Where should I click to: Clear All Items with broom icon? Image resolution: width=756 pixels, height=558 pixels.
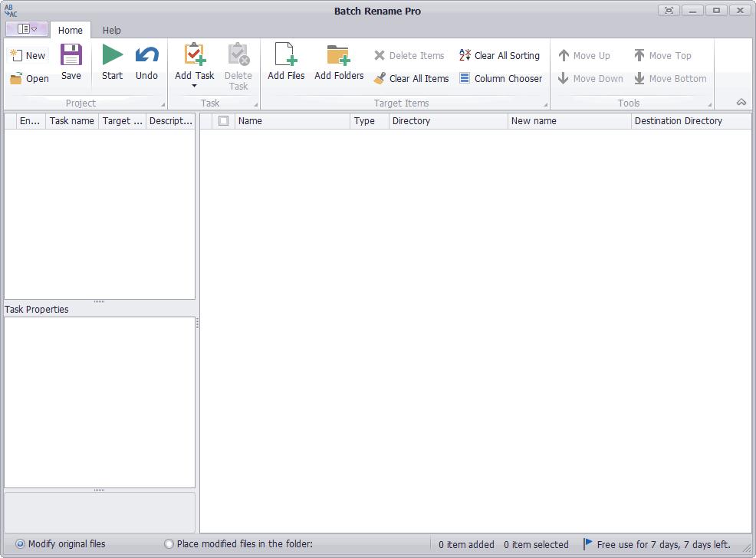[x=411, y=78]
